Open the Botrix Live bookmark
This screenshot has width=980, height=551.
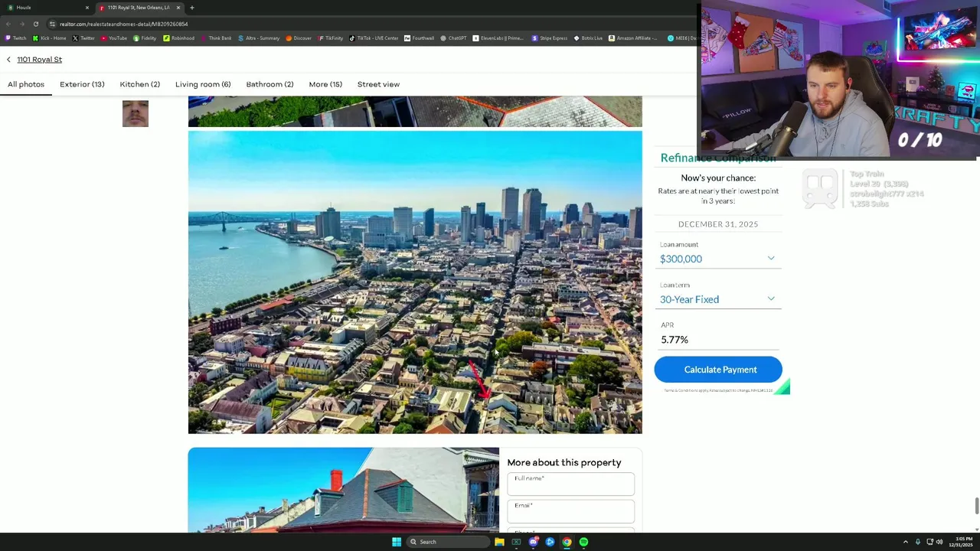[x=588, y=38]
